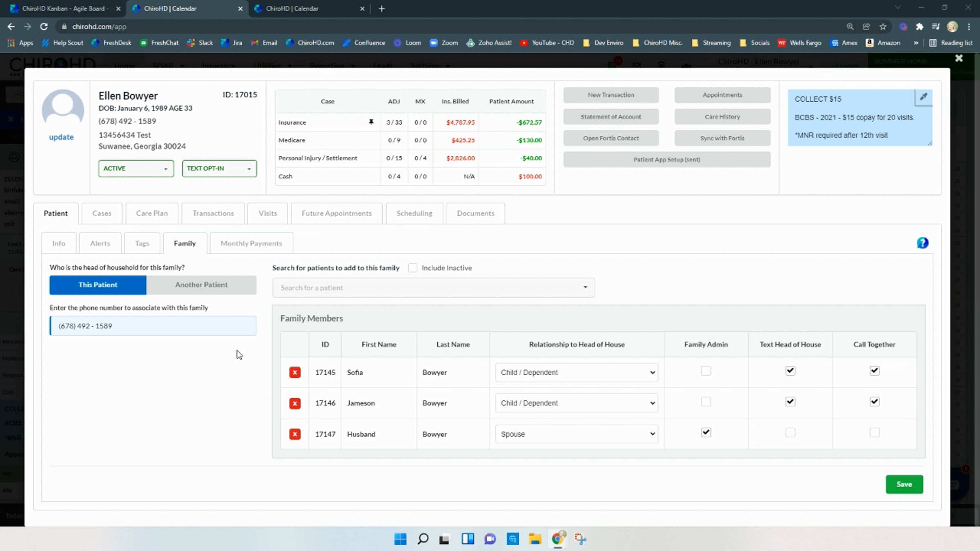
Task: Toggle Family Admin for Husband Bowyer
Action: point(706,432)
